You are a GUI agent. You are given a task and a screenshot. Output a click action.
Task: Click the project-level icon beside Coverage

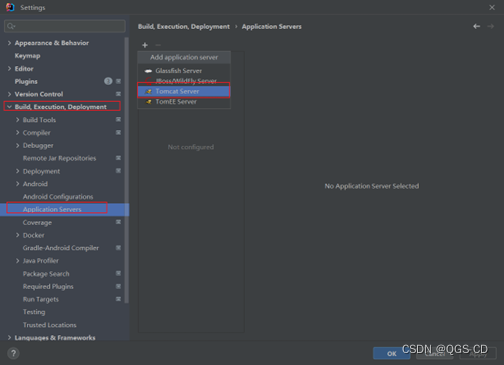pos(118,222)
